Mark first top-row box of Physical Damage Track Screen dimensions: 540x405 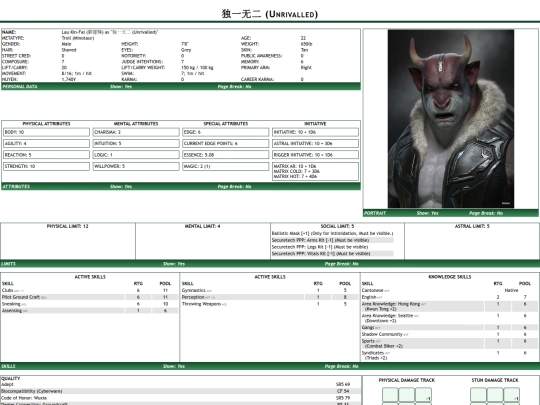point(390,395)
